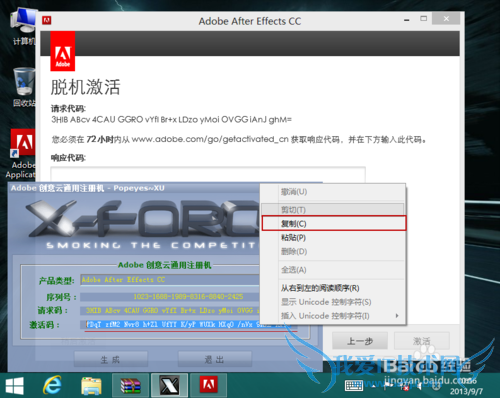Image resolution: width=500 pixels, height=398 pixels.
Task: Launch Internet Explorer from the taskbar
Action: tap(52, 386)
